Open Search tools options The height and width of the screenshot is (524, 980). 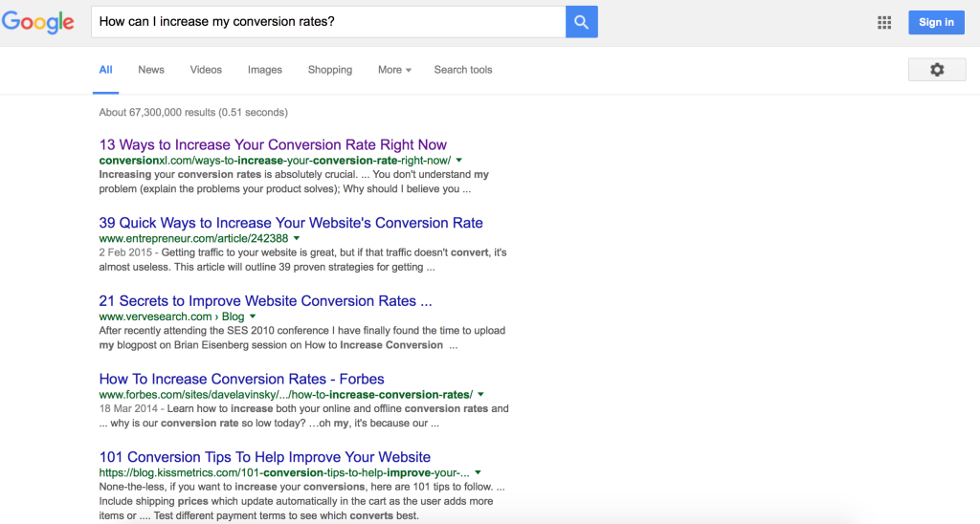coord(463,70)
